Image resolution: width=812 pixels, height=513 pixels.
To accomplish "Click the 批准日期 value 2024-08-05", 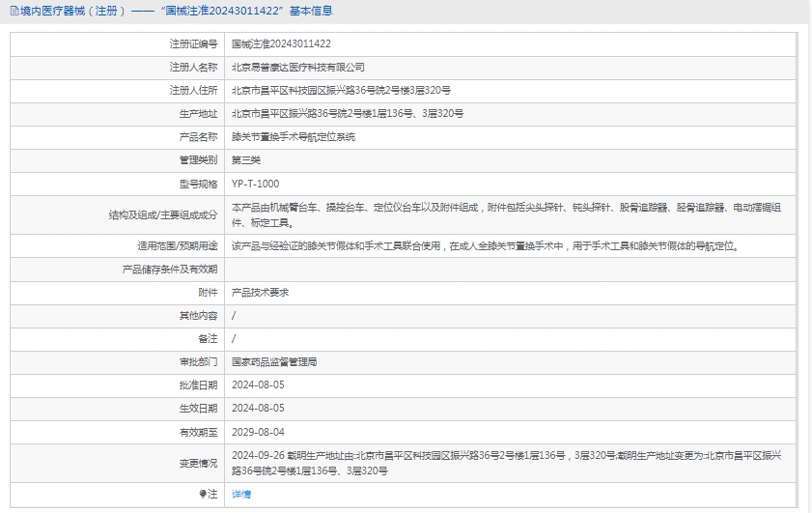I will point(258,385).
